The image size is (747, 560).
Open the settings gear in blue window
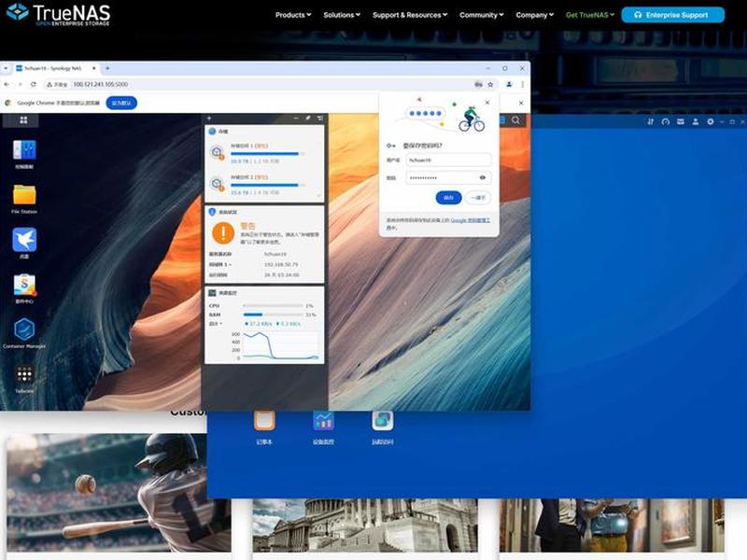click(x=711, y=122)
